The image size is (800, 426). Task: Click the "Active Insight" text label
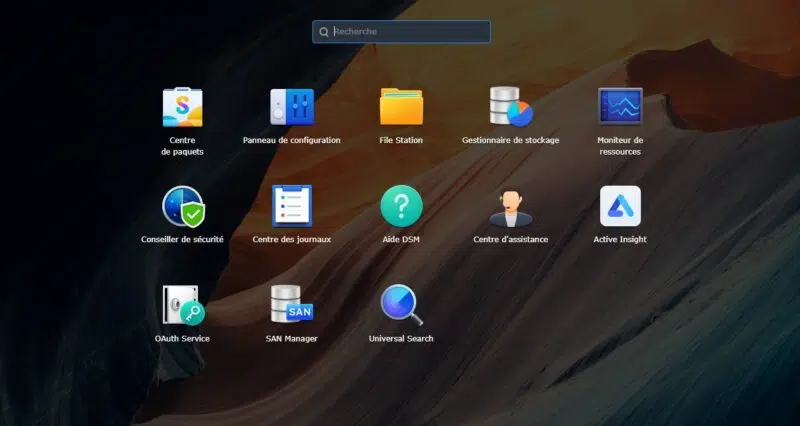point(620,239)
